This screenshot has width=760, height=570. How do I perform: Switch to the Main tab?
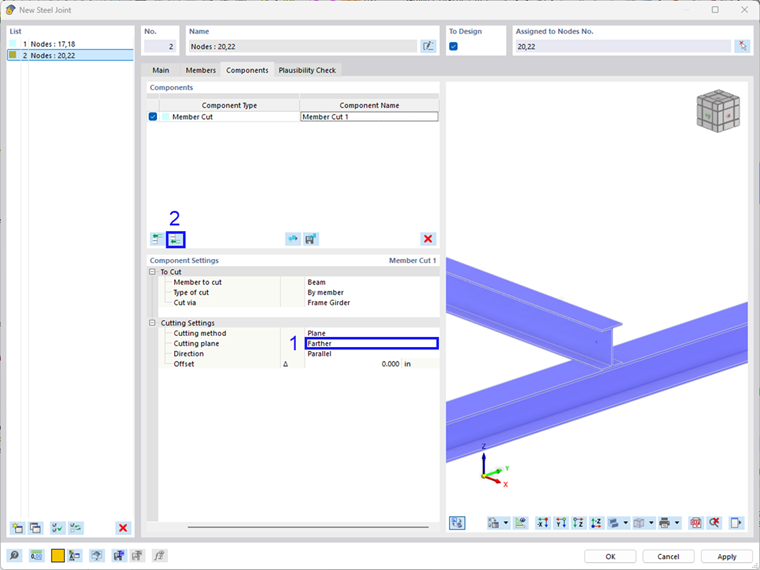pos(161,70)
